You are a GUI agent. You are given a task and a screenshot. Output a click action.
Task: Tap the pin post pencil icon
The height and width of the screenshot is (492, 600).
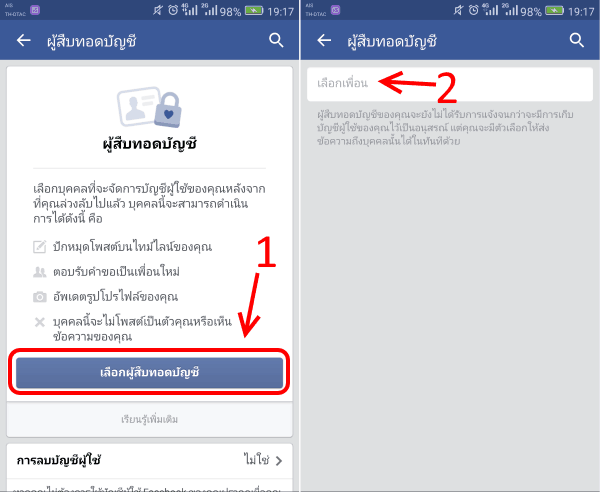click(39, 247)
